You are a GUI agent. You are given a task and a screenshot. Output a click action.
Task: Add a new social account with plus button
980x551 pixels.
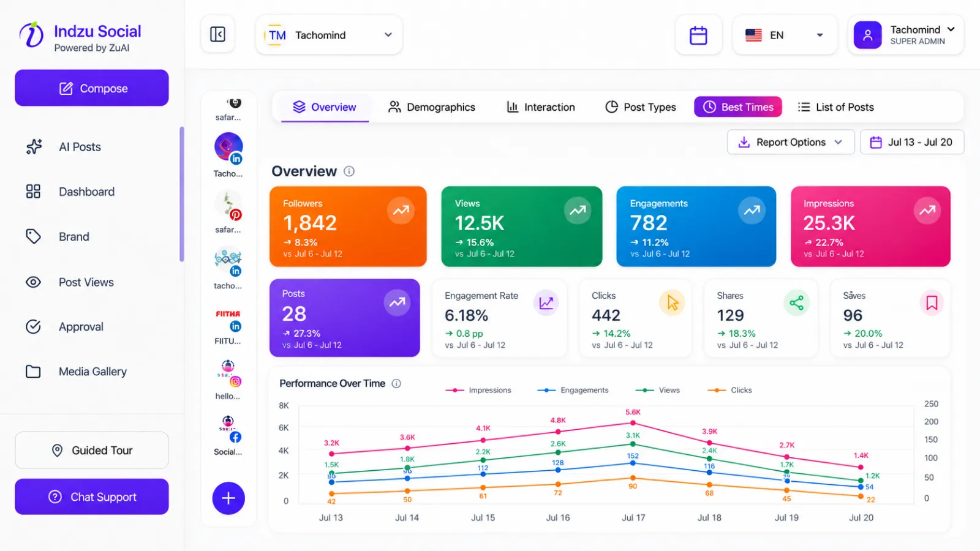(x=228, y=498)
